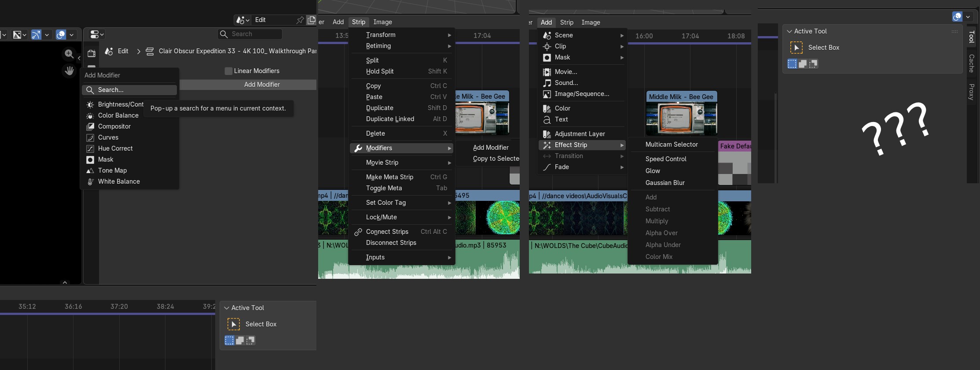Open overlay options dropdown above the Tool tab

(x=968, y=17)
